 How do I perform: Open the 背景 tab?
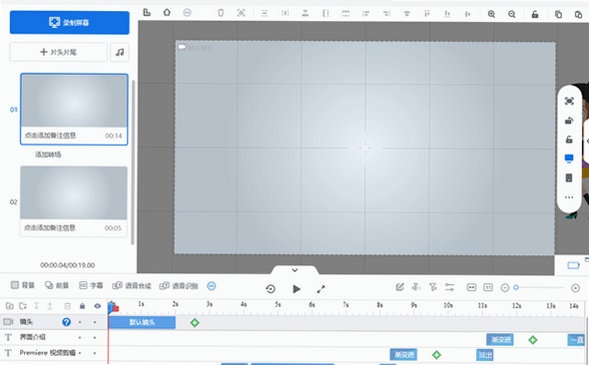pos(23,285)
